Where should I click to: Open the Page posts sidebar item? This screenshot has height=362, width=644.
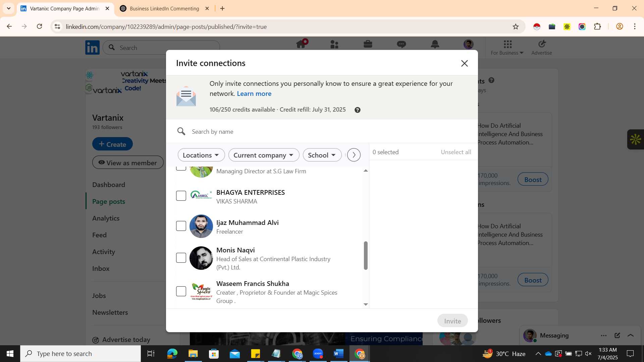(x=109, y=201)
